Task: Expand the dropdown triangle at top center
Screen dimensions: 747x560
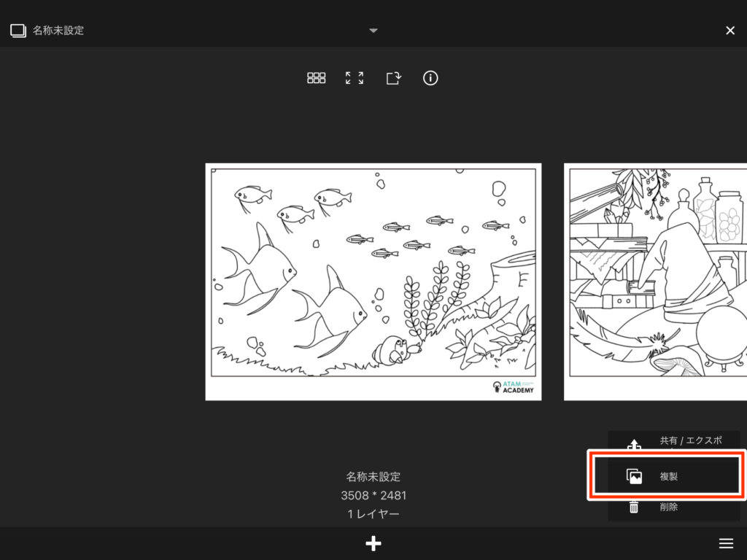Action: 373,31
